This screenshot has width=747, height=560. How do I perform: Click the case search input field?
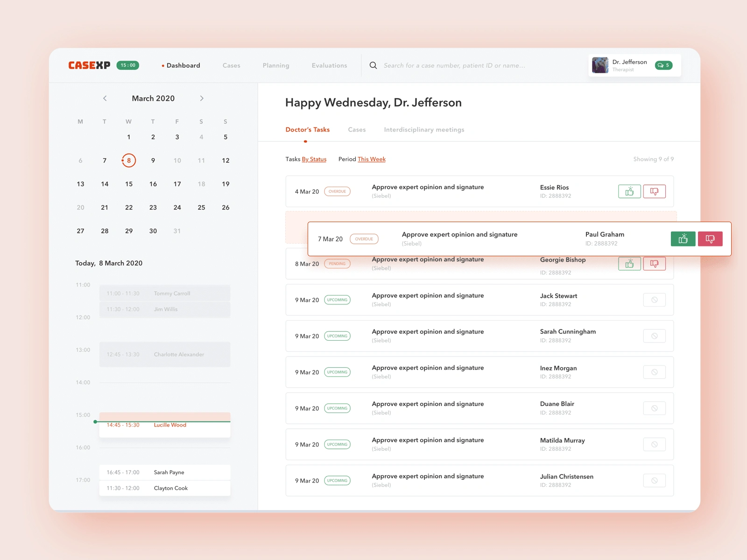[454, 65]
